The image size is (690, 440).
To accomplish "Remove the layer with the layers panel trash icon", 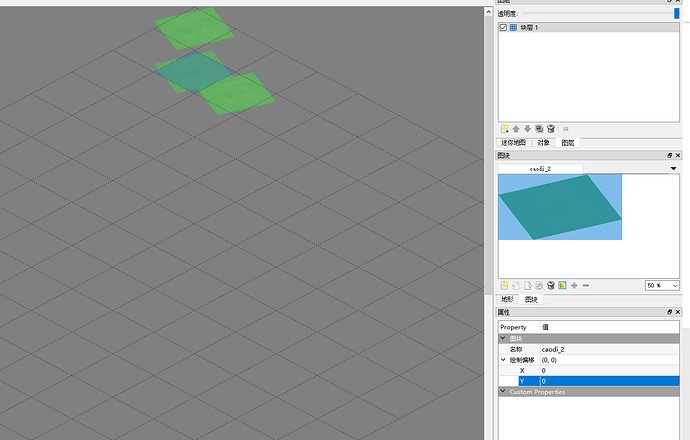I will point(551,129).
